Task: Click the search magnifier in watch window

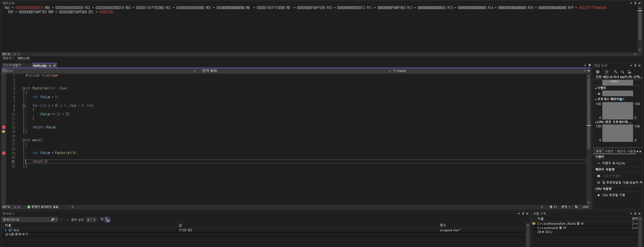Action: 53,220
